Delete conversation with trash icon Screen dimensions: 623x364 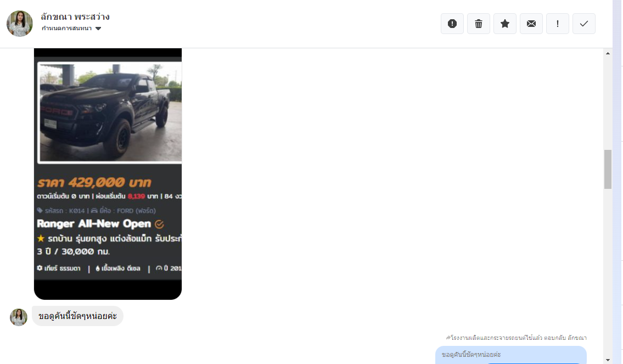click(x=479, y=24)
